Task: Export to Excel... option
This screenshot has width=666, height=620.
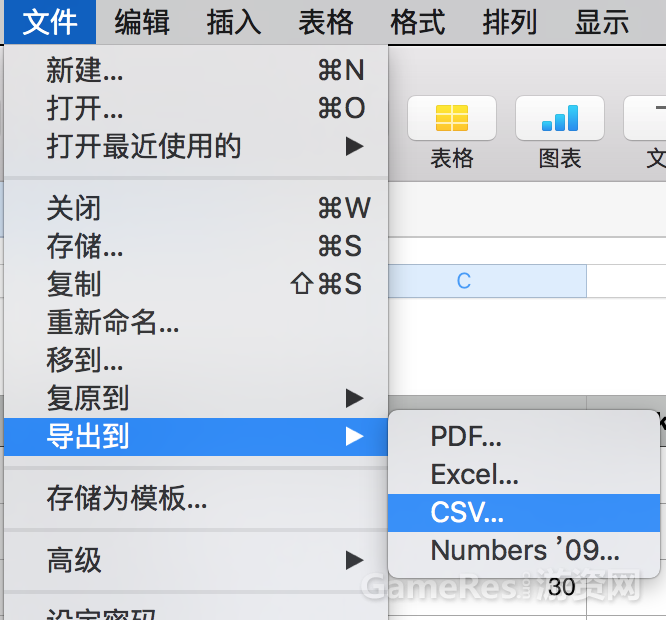Action: click(524, 475)
